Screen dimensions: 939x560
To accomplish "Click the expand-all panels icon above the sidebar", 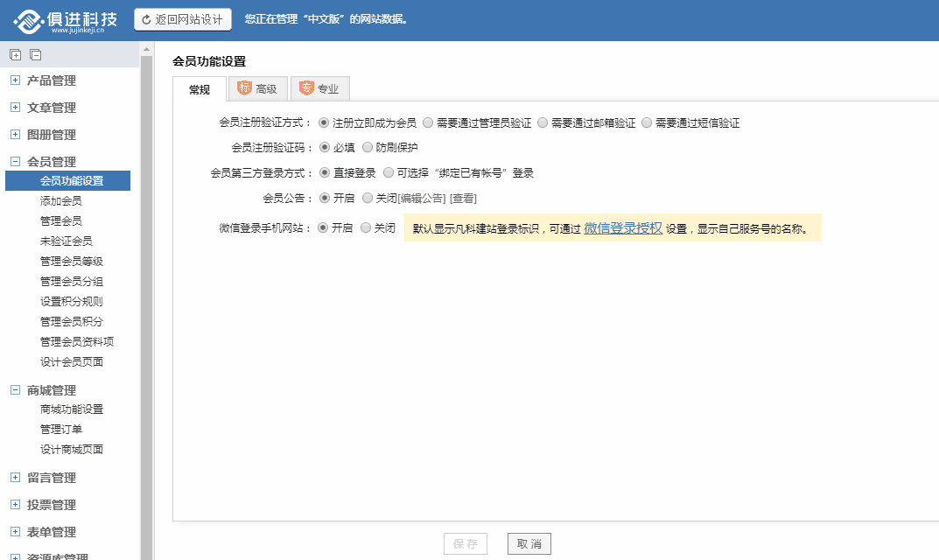I will [15, 54].
